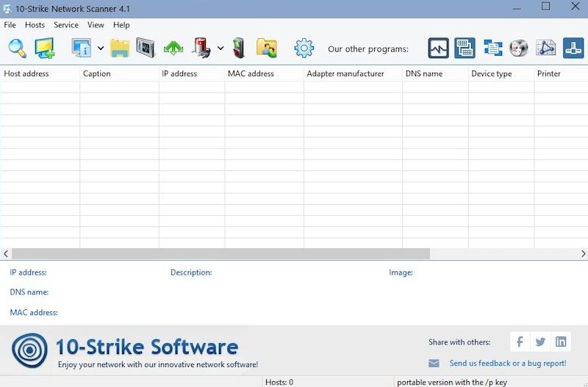
Task: Click the horizontal scrollbar thumb
Action: coord(221,253)
